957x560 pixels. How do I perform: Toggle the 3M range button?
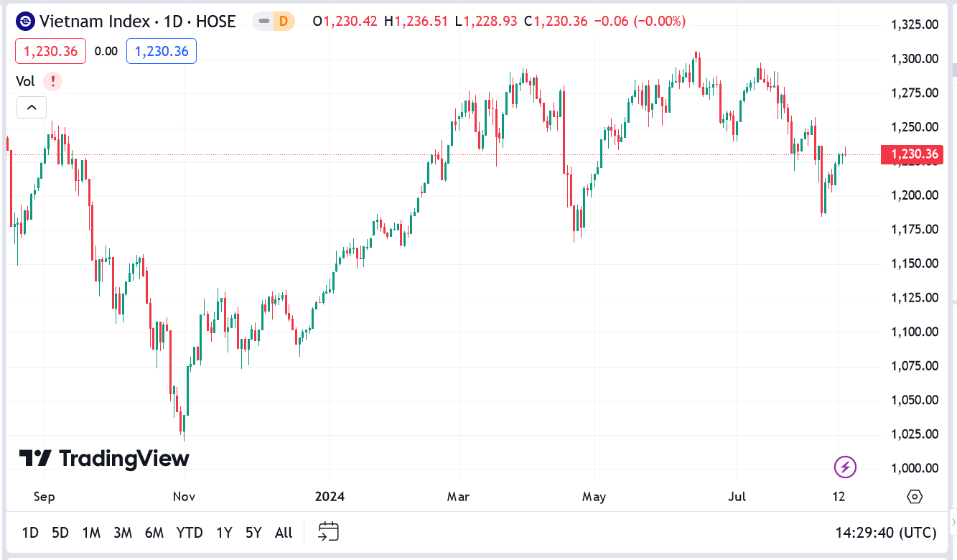[x=122, y=533]
